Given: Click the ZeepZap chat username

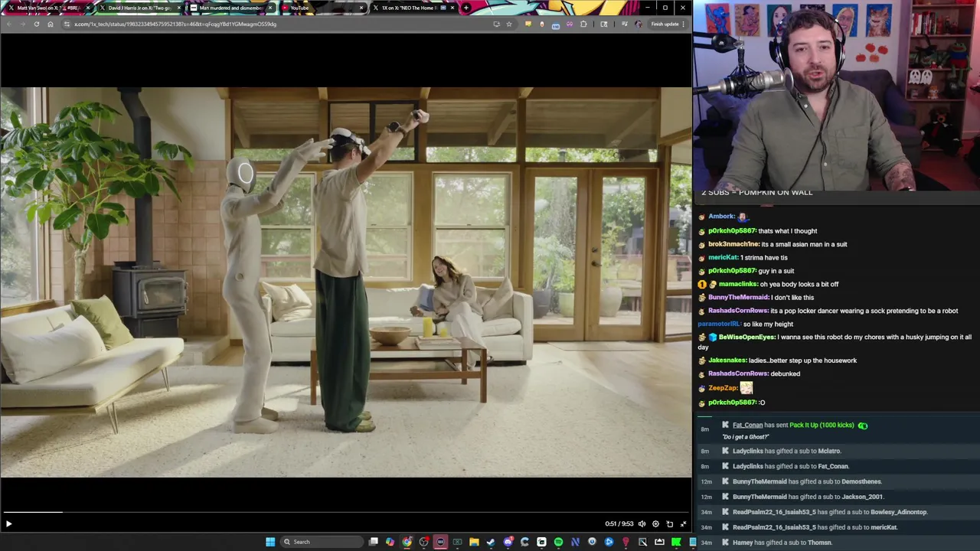Looking at the screenshot, I should pyautogui.click(x=722, y=388).
